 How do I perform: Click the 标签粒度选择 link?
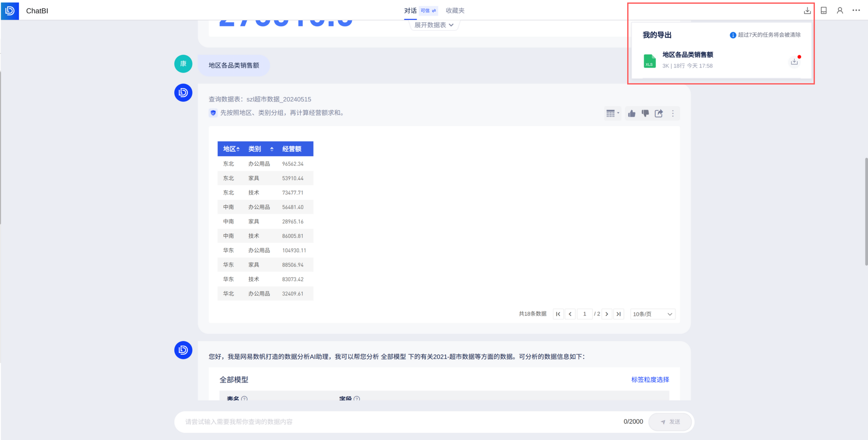point(650,379)
